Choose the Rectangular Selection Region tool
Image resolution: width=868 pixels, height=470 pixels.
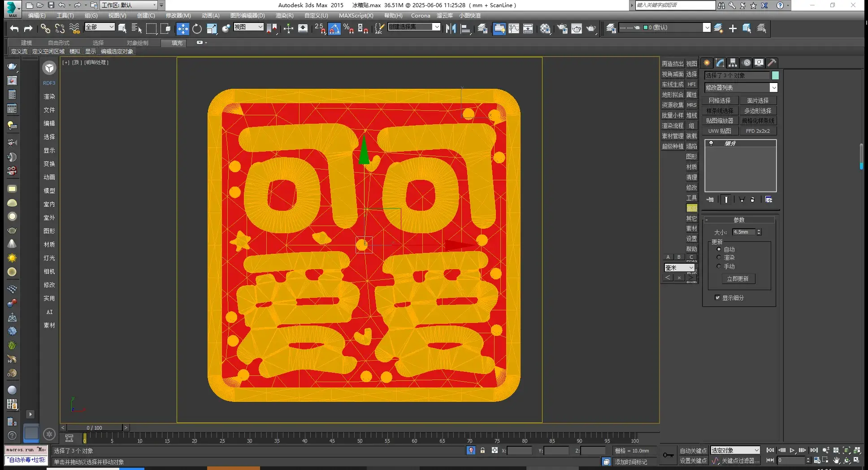coord(152,29)
